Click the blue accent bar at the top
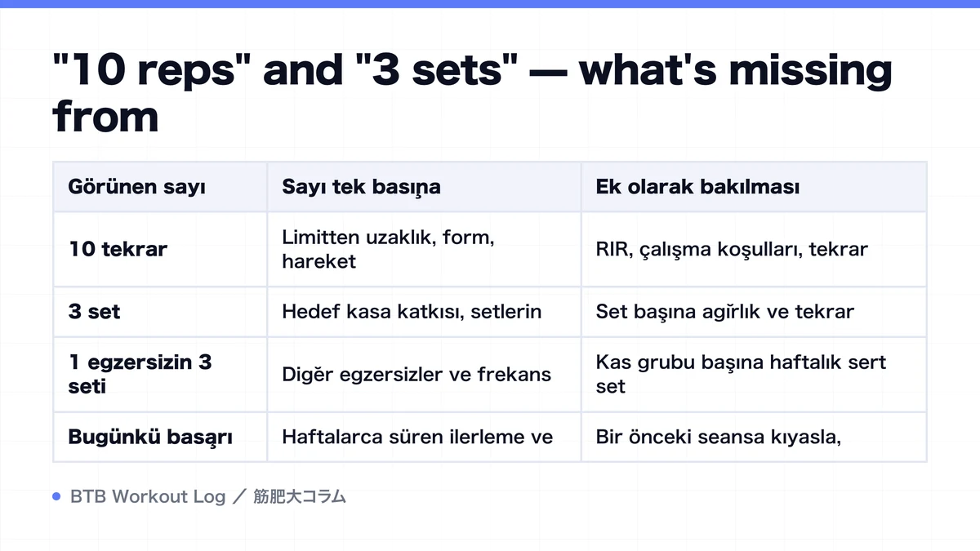Screen dimensions: 980x551 pos(490,4)
